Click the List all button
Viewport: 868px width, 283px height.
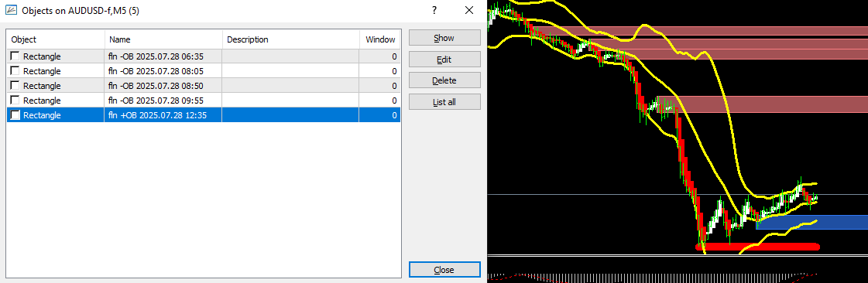point(444,102)
